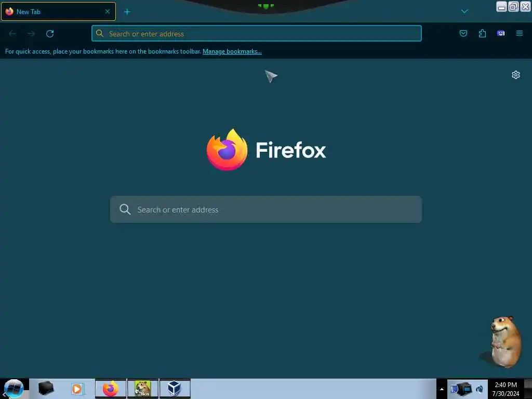
Task: Click the blue swirl system tray icon
Action: [x=480, y=389]
